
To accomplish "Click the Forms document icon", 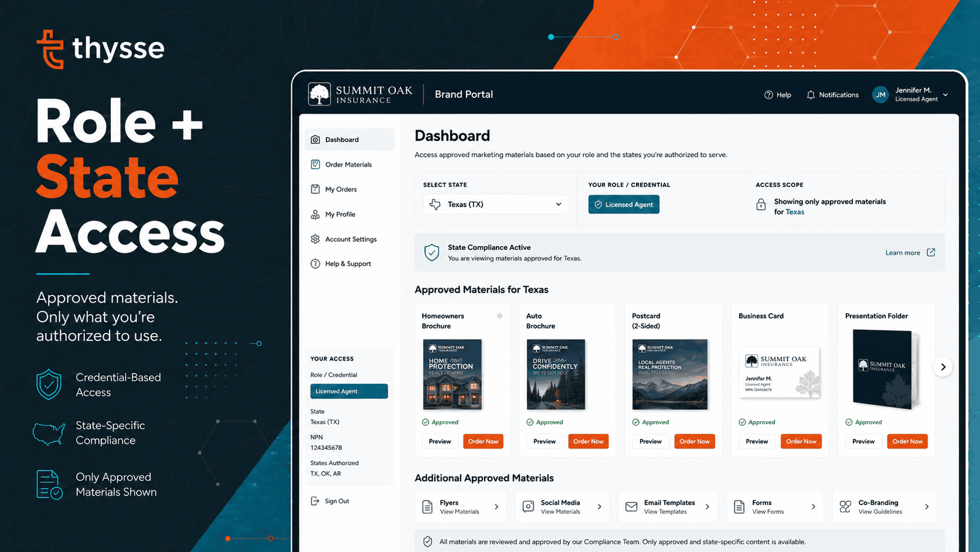I will (x=739, y=507).
